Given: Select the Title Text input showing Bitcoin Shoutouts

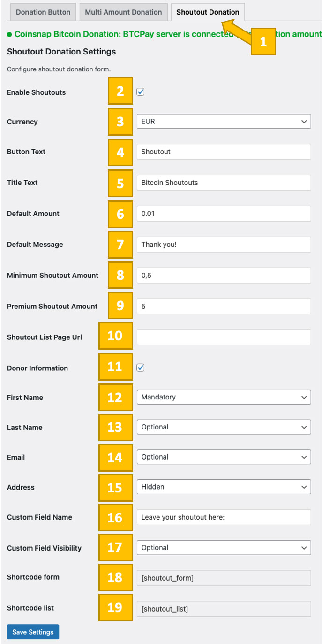Looking at the screenshot, I should pos(224,182).
